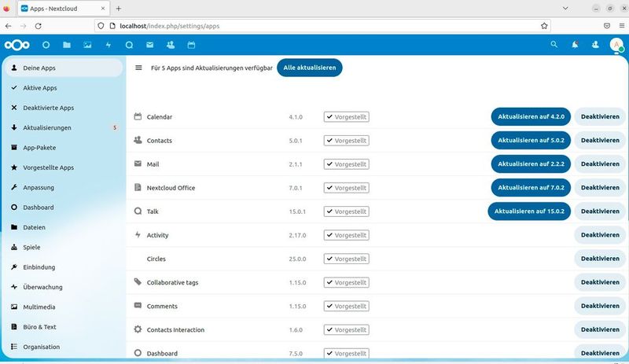Open Überwachung category
Viewport: 629px width, 364px height.
click(x=64, y=287)
